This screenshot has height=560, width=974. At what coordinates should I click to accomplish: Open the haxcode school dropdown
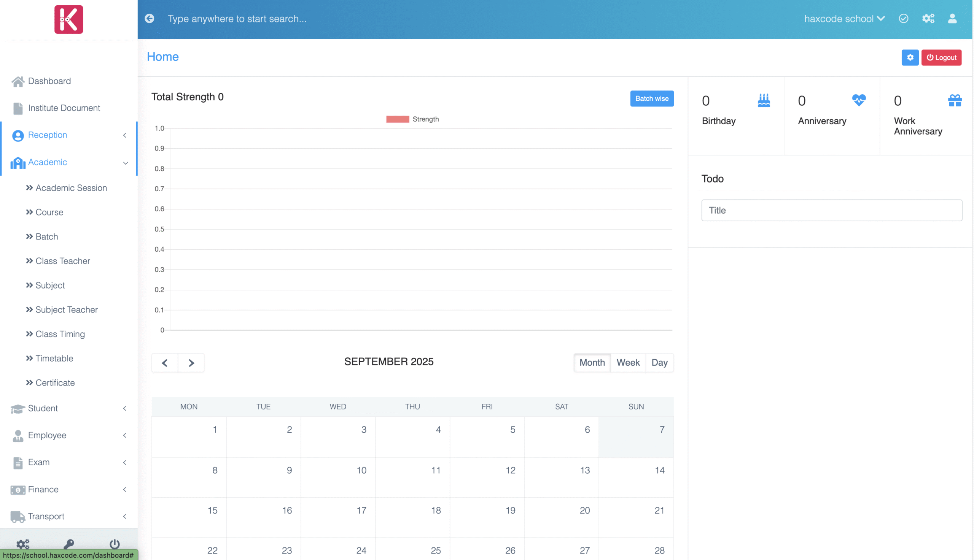point(844,19)
